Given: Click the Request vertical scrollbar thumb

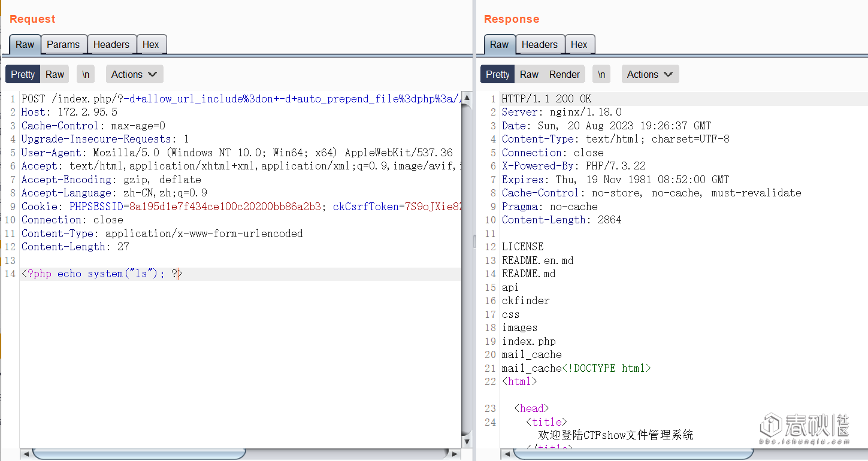Looking at the screenshot, I should click(467, 269).
